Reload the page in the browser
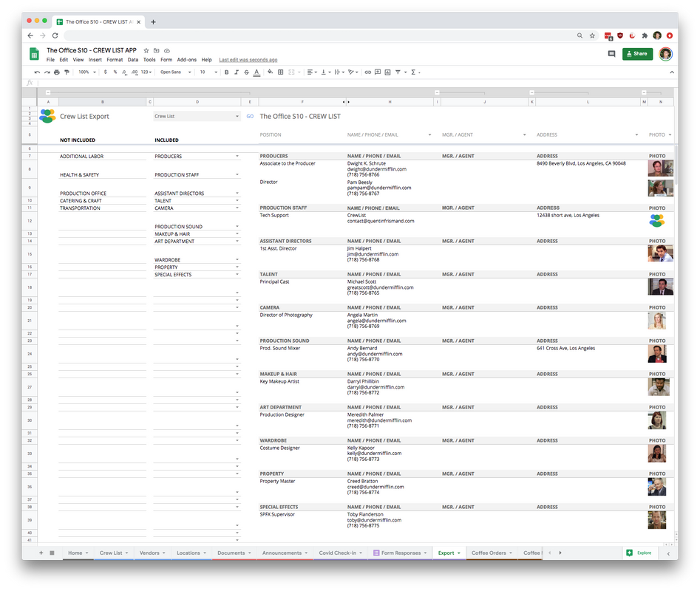The width and height of the screenshot is (700, 591). [x=55, y=35]
